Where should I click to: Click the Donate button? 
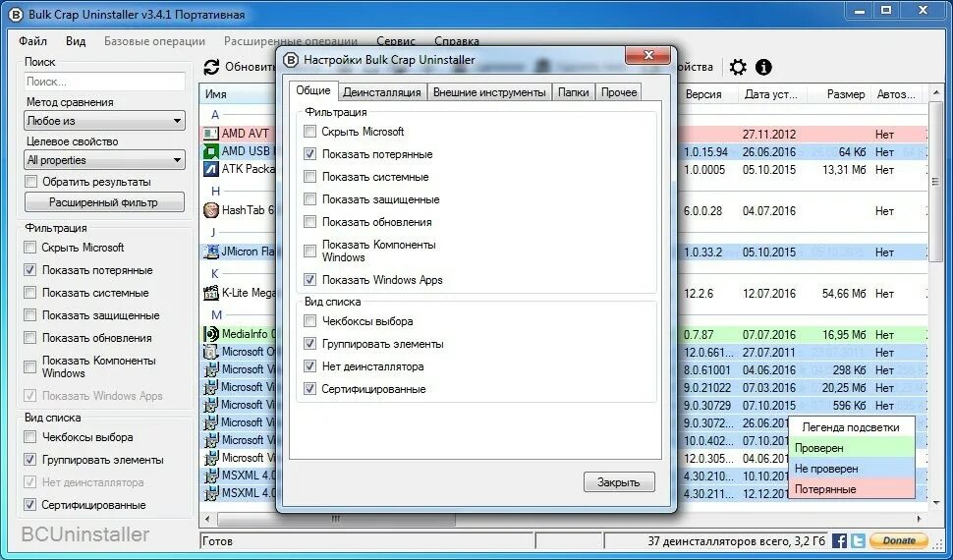tap(899, 540)
